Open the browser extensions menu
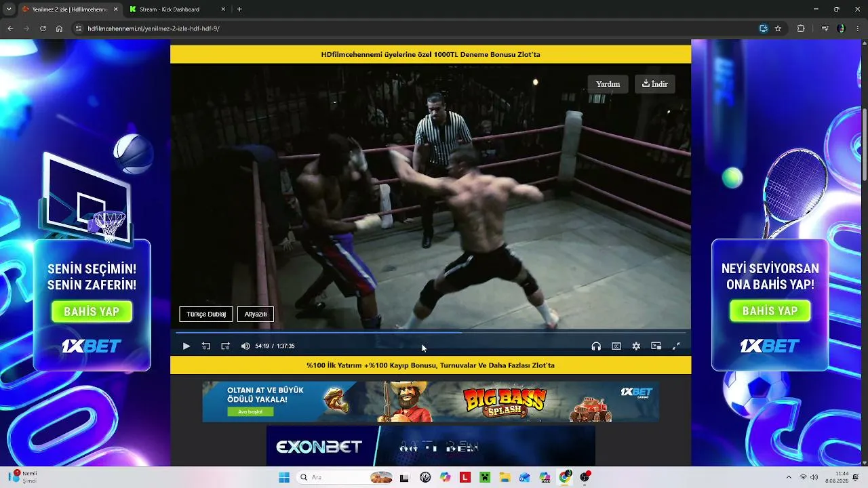This screenshot has width=868, height=488. [x=801, y=28]
